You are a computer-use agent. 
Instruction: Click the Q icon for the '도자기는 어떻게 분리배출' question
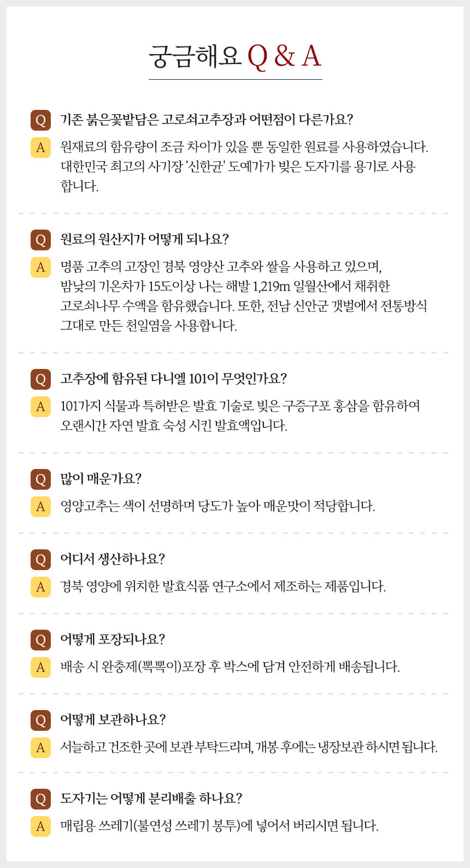(x=40, y=799)
